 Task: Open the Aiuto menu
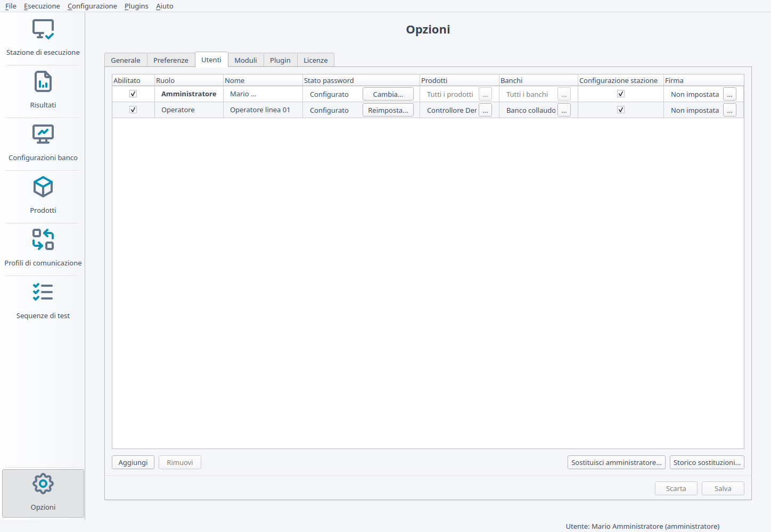coord(165,6)
